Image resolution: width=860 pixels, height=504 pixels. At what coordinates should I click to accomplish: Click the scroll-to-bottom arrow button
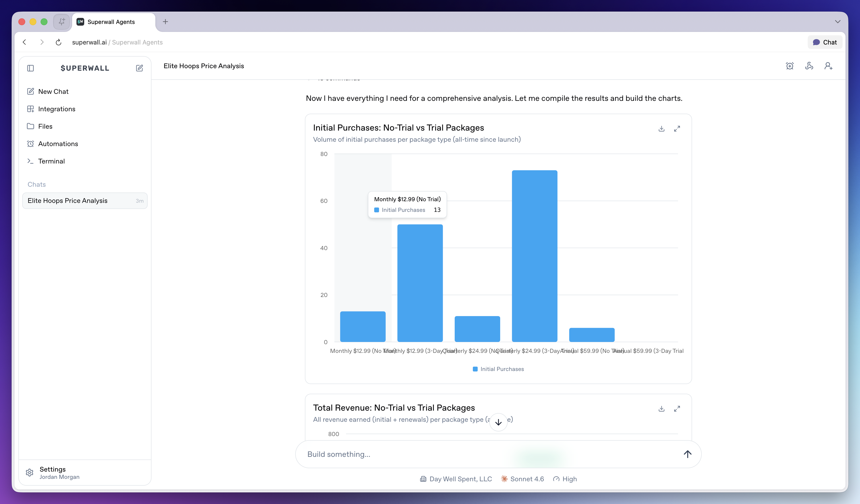click(x=498, y=422)
